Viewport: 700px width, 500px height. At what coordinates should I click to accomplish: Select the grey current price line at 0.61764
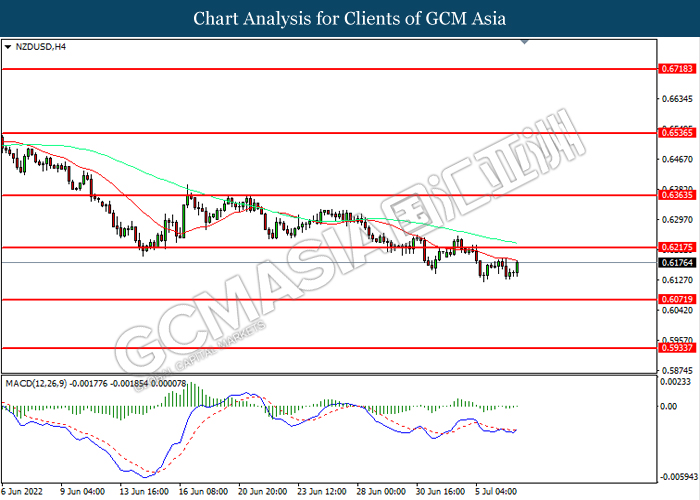(x=329, y=262)
